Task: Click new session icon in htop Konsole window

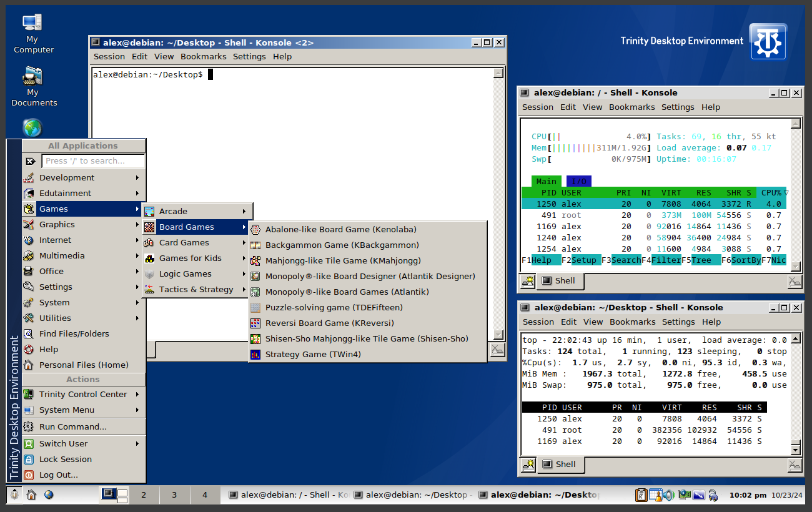Action: point(528,281)
